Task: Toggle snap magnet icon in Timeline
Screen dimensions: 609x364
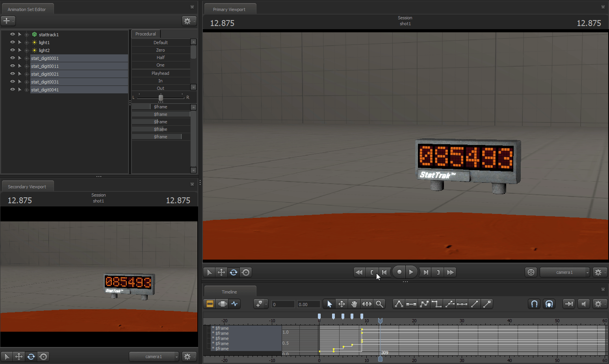Action: 534,304
